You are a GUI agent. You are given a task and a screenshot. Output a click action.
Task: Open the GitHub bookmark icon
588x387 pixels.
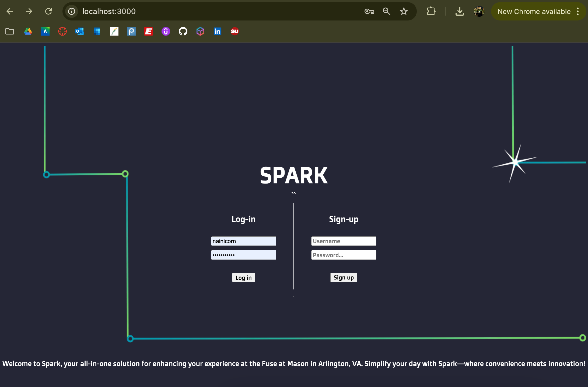pyautogui.click(x=183, y=32)
